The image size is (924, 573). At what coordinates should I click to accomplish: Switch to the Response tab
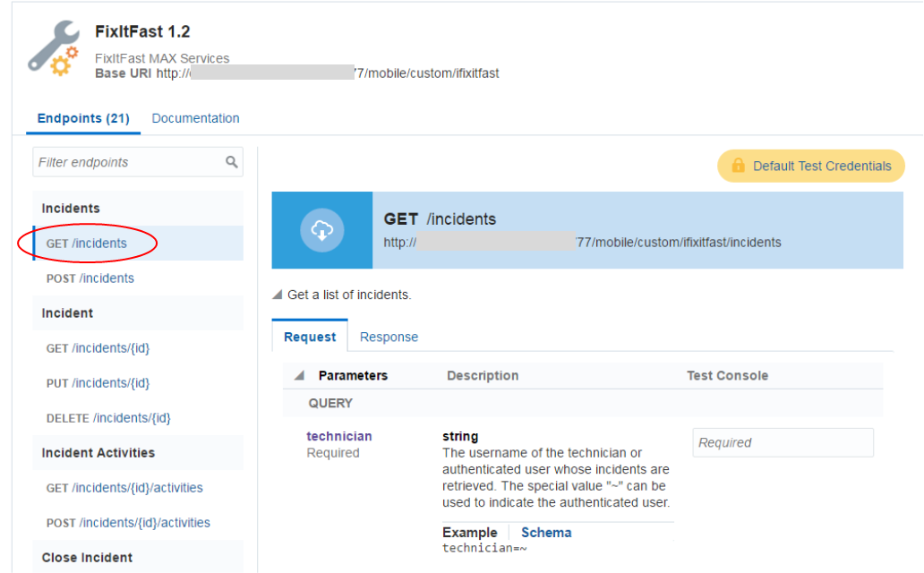[x=389, y=337]
